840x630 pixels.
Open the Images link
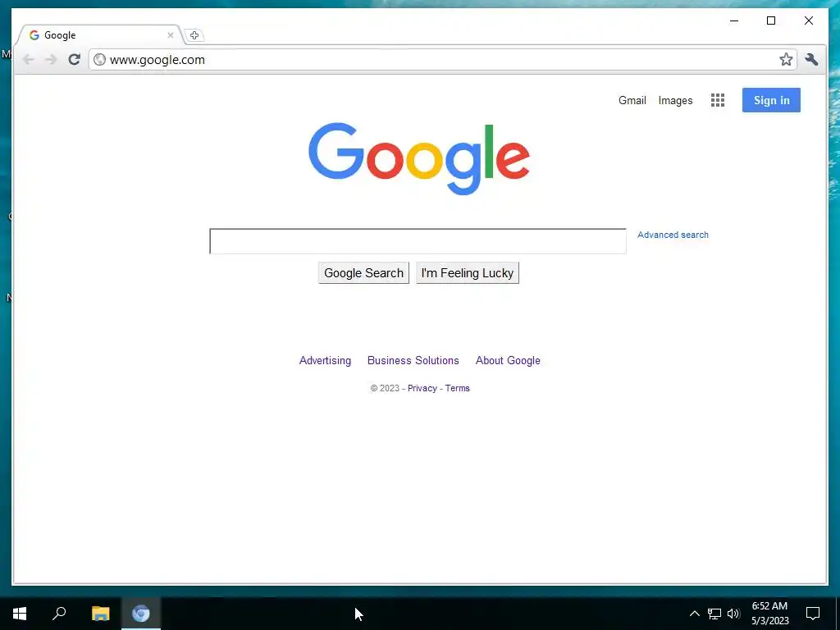tap(676, 101)
